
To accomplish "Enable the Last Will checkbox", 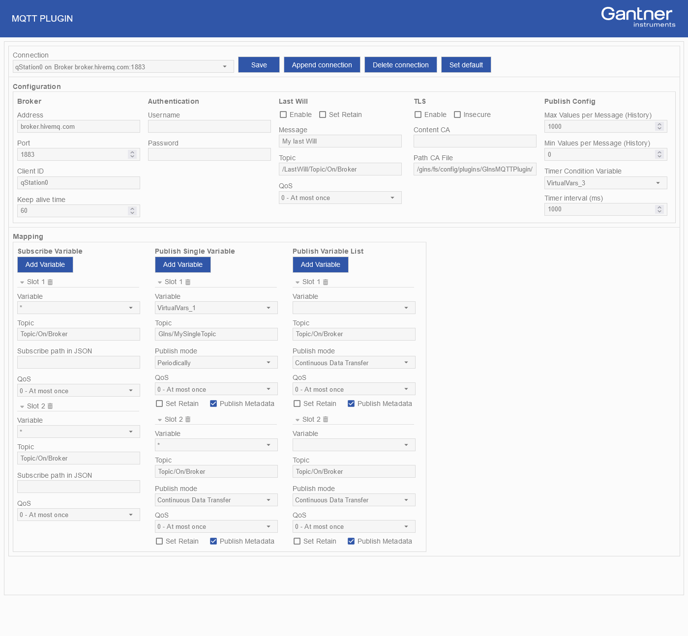I will click(284, 115).
